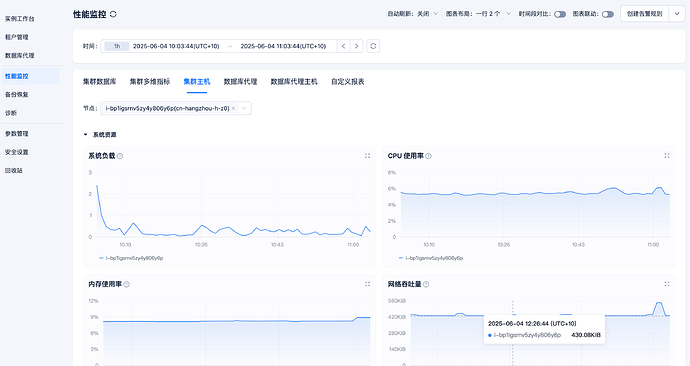Open the 自动刷新 dropdown
Screen dimensions: 690x366
[x=412, y=14]
